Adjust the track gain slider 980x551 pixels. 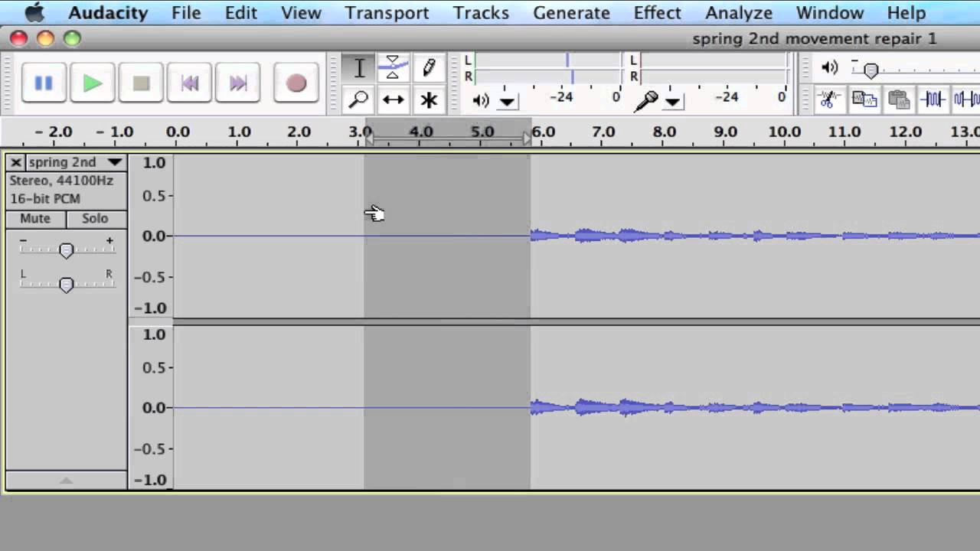tap(67, 251)
